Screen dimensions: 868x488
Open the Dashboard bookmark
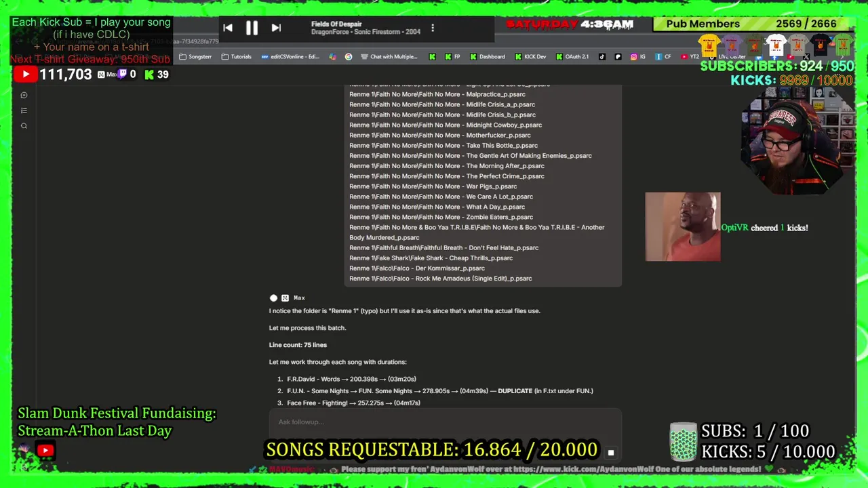(487, 57)
